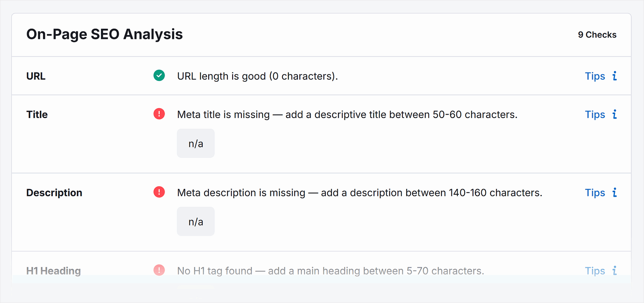Click the green checkmark icon in URL row

click(x=159, y=76)
